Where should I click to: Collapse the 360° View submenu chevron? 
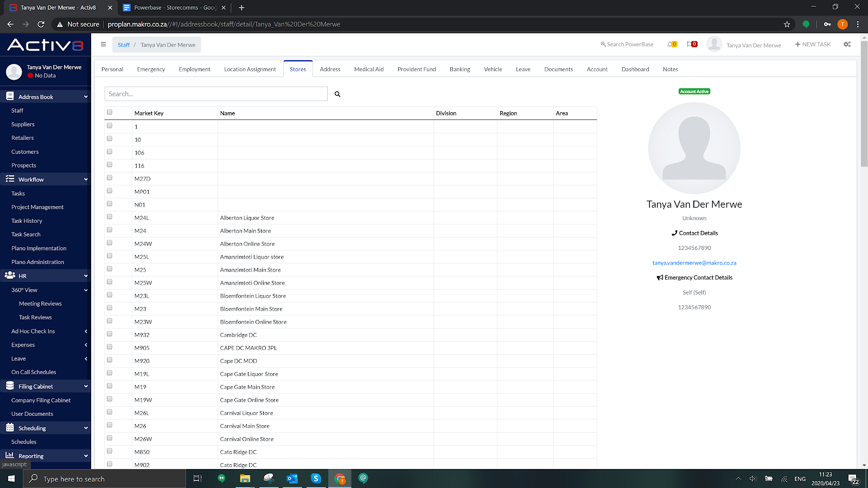coord(86,290)
